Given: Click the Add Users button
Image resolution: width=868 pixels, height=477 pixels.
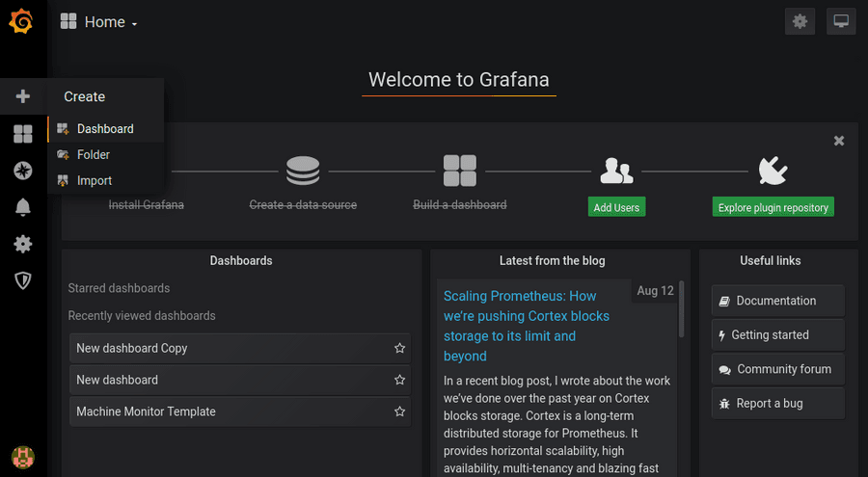Looking at the screenshot, I should 616,207.
